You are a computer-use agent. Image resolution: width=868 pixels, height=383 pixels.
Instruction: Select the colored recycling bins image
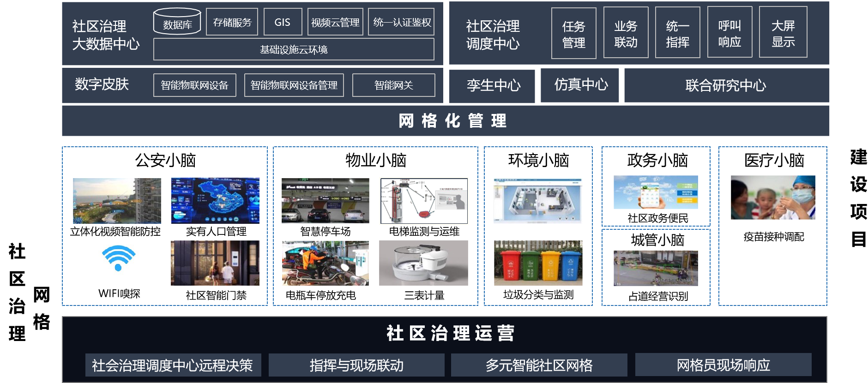click(x=538, y=263)
